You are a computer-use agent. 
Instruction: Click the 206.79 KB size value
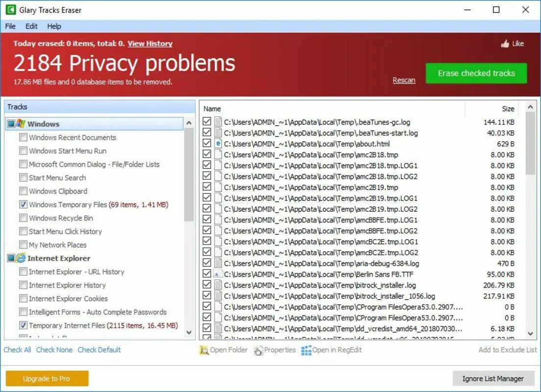click(x=498, y=285)
